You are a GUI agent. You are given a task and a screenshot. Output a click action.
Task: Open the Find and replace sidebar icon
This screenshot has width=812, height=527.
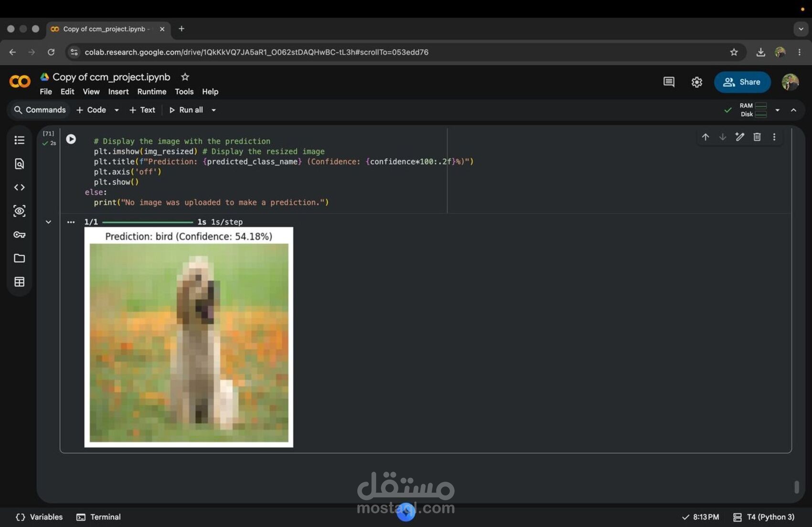click(19, 164)
